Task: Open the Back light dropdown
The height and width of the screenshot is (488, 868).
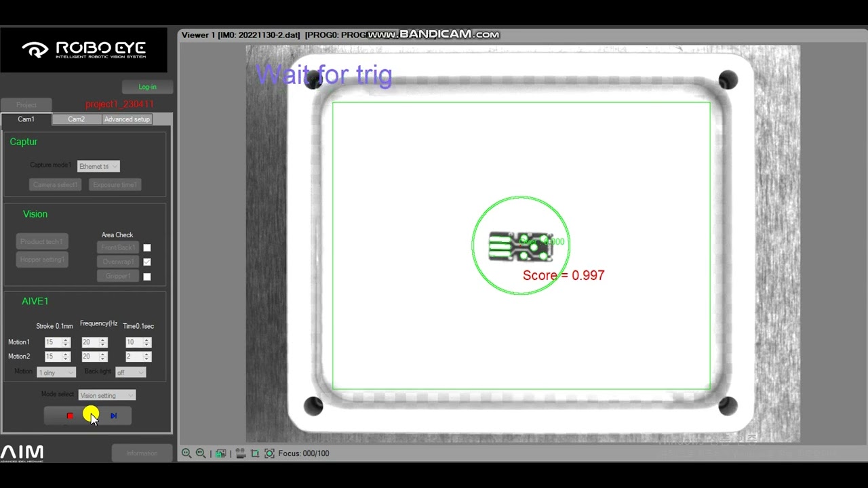Action: pos(131,372)
